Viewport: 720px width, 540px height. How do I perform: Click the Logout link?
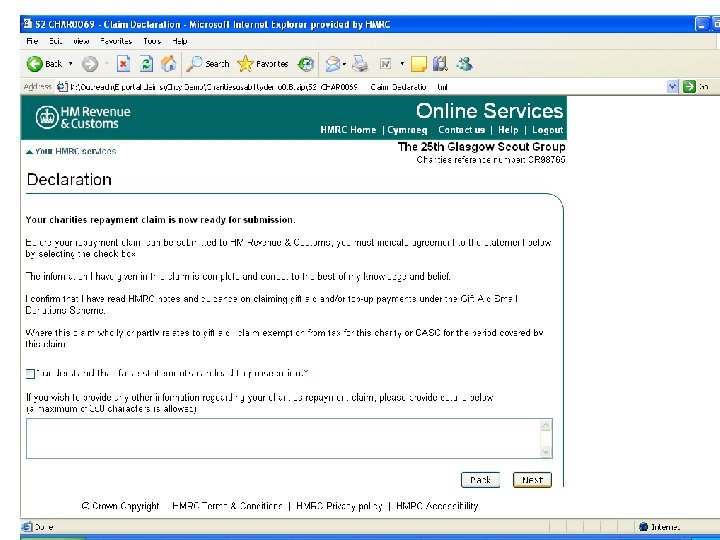[547, 130]
